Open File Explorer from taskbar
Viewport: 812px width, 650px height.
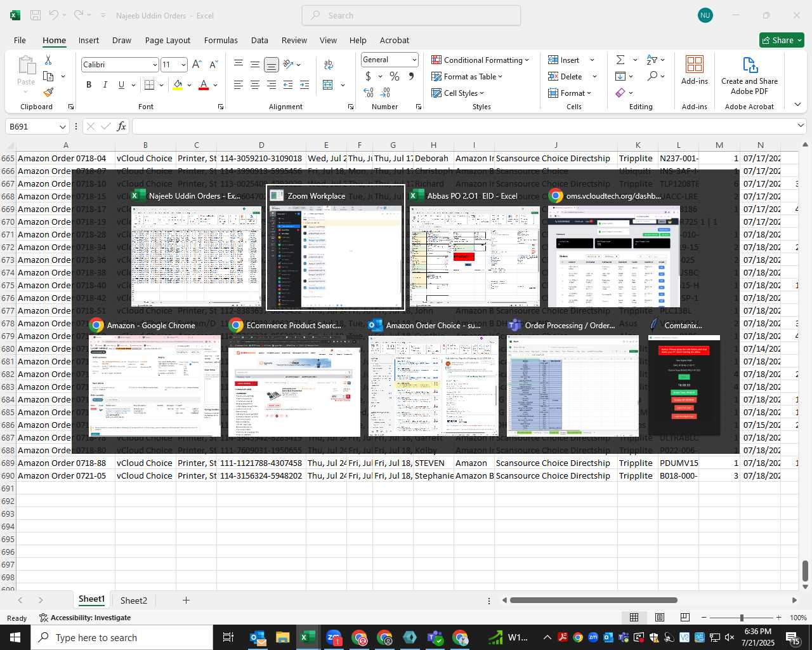(283, 637)
